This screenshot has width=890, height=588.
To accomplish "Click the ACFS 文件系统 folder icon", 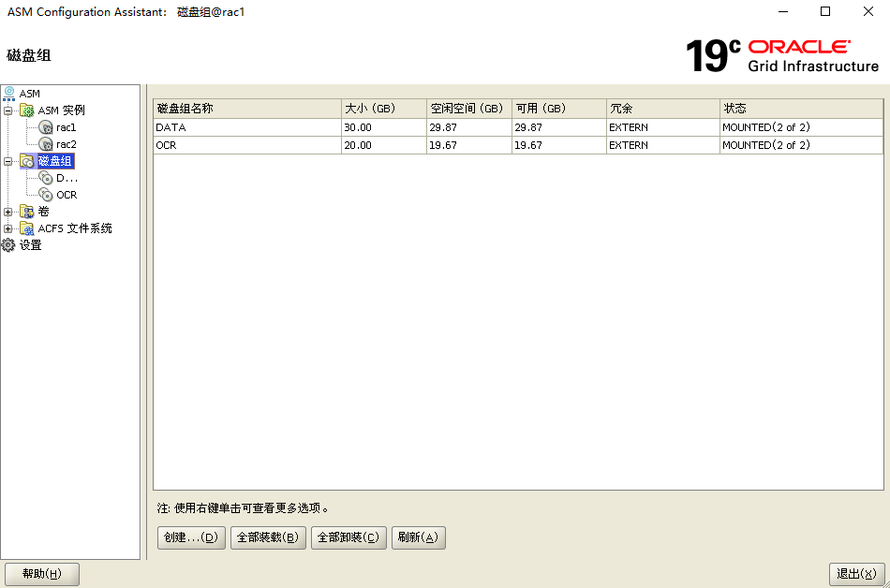I will click(27, 228).
